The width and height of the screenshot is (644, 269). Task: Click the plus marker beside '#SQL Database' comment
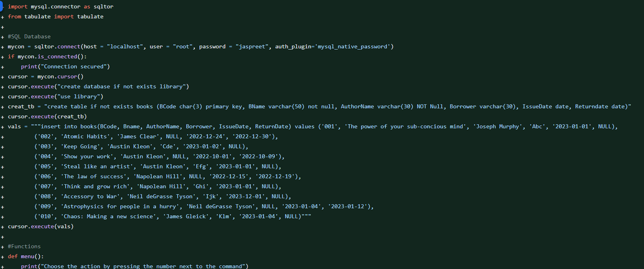(x=3, y=37)
